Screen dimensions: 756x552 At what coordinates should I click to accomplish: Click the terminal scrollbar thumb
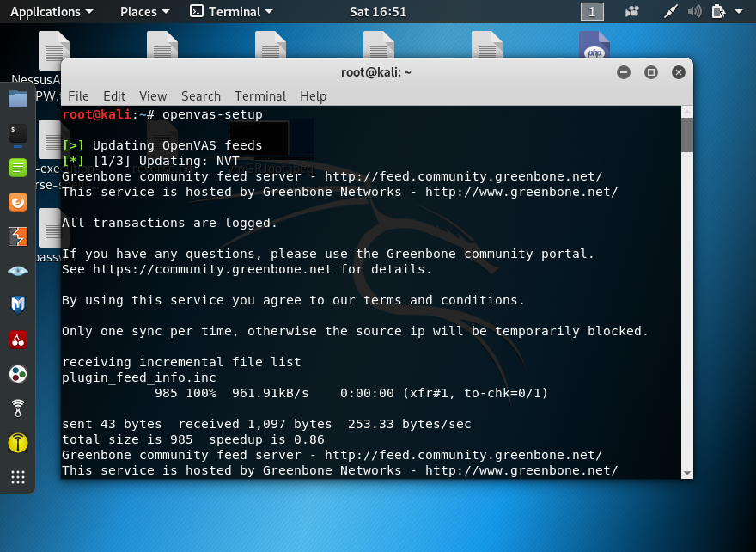coord(687,136)
